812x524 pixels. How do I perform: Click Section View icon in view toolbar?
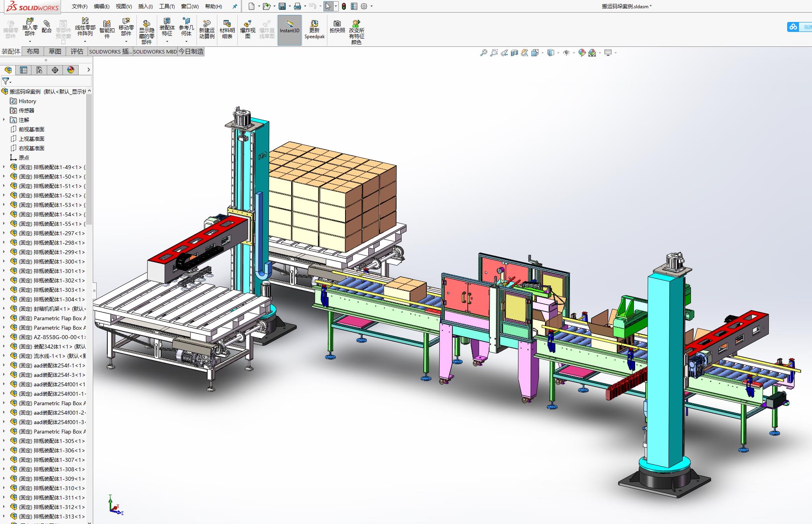coord(514,53)
